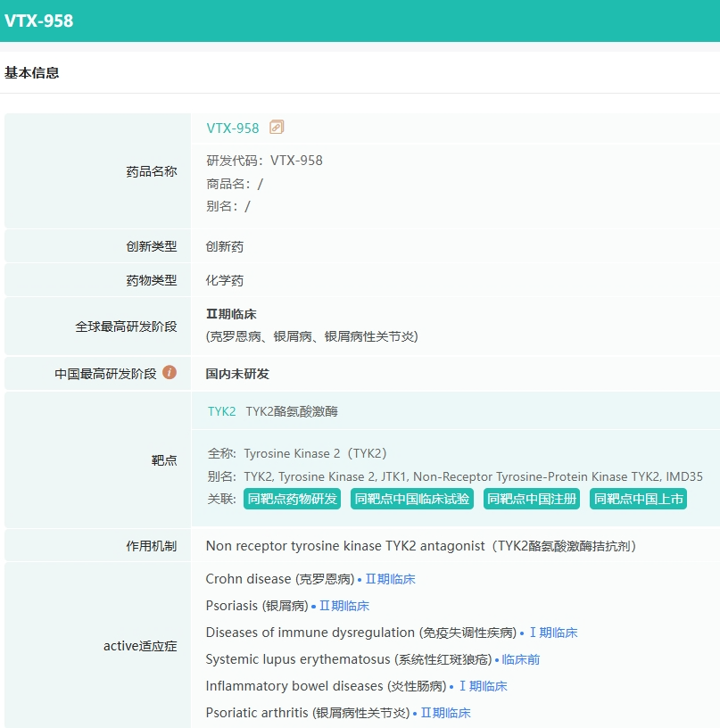Image resolution: width=720 pixels, height=728 pixels.
Task: Open the immune dysregulation Ⅰ期临床 stage link
Action: [553, 633]
